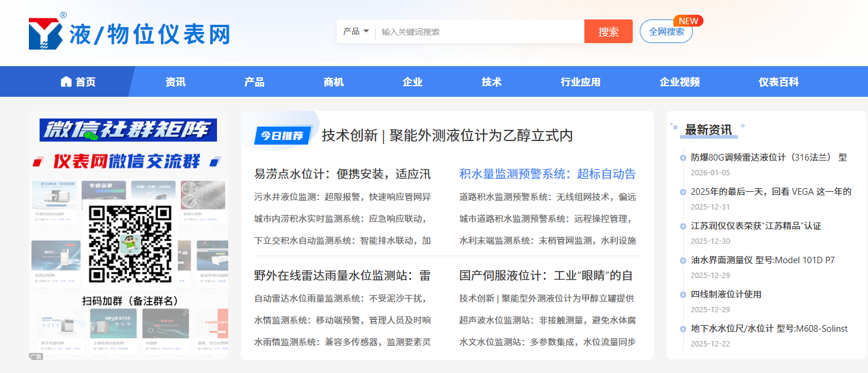Click the QR code on WeChat banner
Image resolution: width=868 pixels, height=373 pixels.
click(130, 244)
